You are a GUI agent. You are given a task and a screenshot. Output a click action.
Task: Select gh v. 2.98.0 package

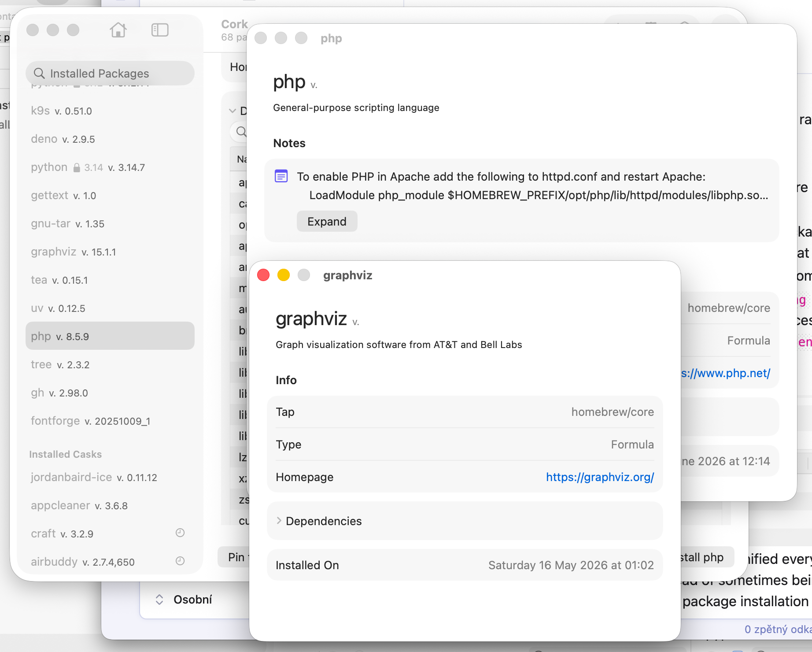(x=110, y=393)
